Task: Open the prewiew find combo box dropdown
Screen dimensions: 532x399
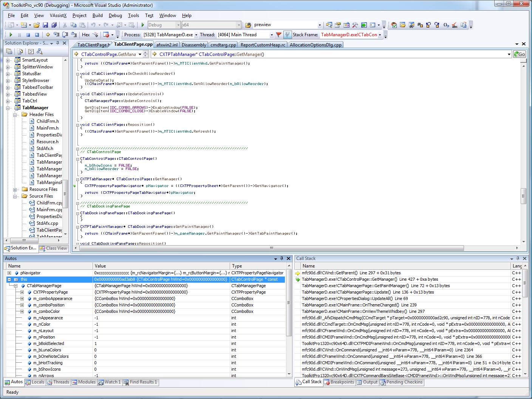Action: click(x=320, y=25)
